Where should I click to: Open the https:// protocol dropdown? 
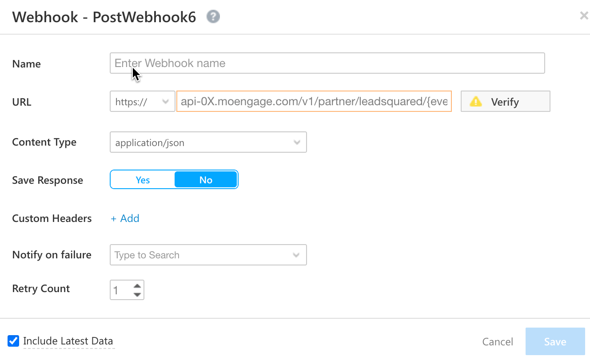point(143,102)
